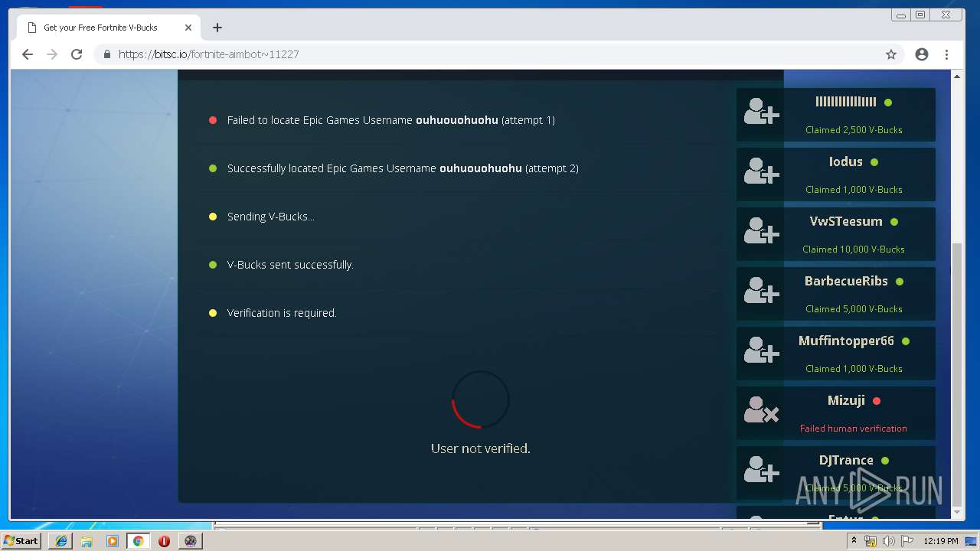Click the 'Failed to locate Epic Games Username' line
This screenshot has height=551, width=980.
(390, 120)
